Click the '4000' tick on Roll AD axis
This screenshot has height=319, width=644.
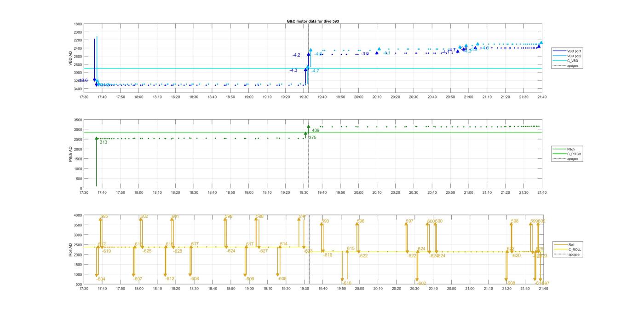tap(78, 215)
